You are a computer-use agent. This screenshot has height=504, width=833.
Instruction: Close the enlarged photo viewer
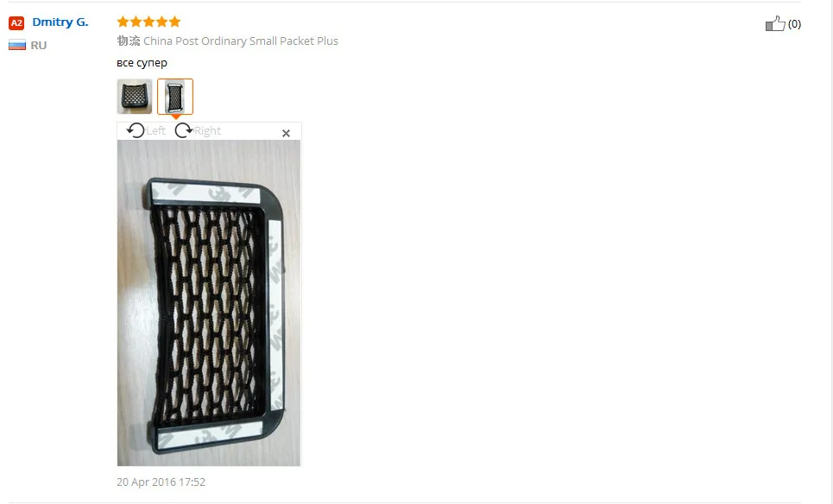(x=286, y=133)
